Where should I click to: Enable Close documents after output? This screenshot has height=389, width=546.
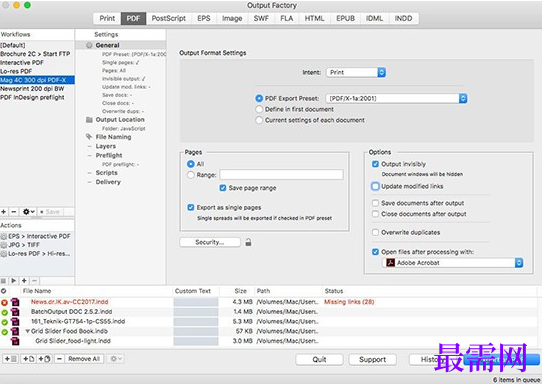click(x=375, y=214)
